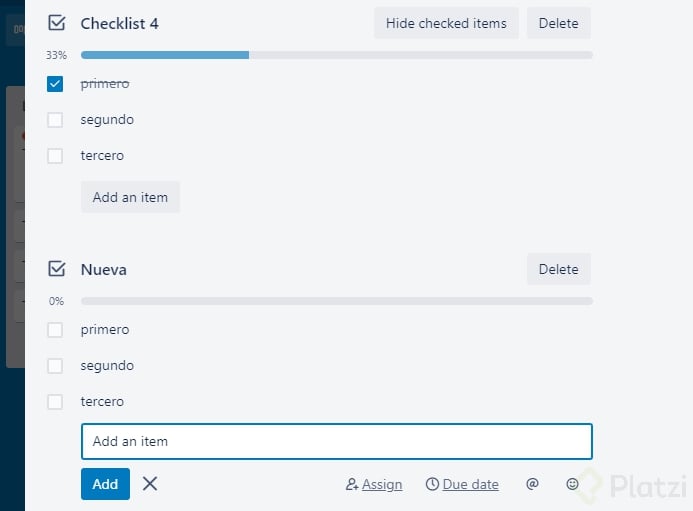This screenshot has width=693, height=511.
Task: Check tercero in Nueva checklist
Action: [x=55, y=402]
